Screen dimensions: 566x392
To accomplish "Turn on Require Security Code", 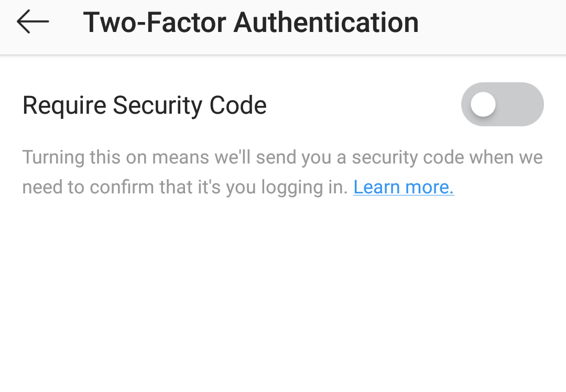I will click(502, 104).
